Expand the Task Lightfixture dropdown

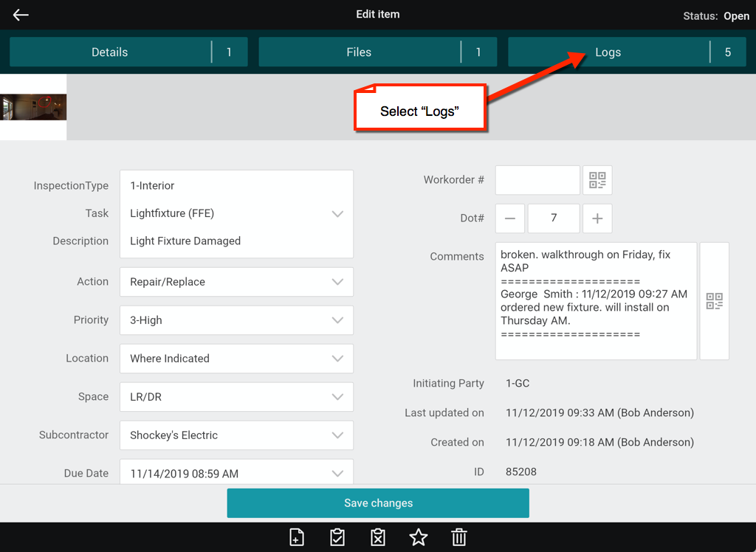click(x=337, y=214)
